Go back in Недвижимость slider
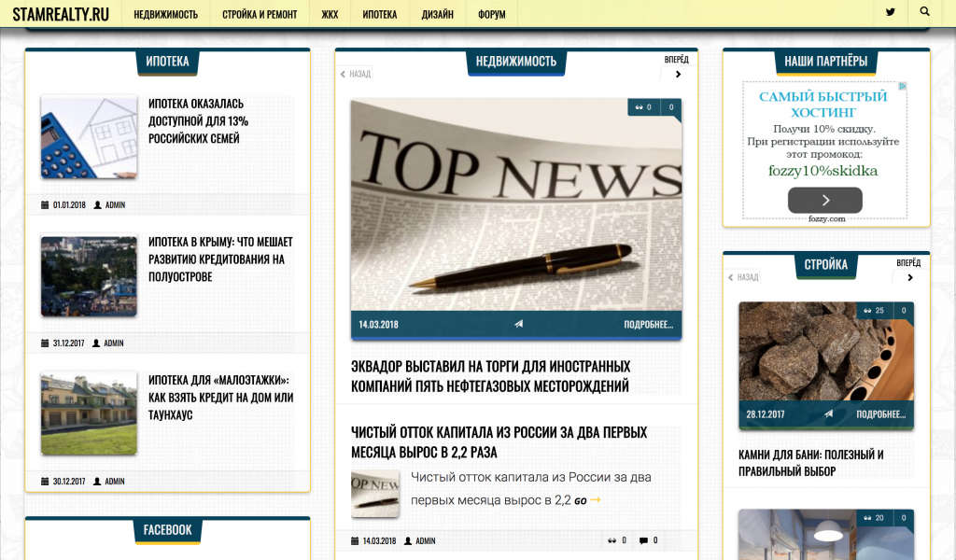956x560 pixels. tap(355, 74)
